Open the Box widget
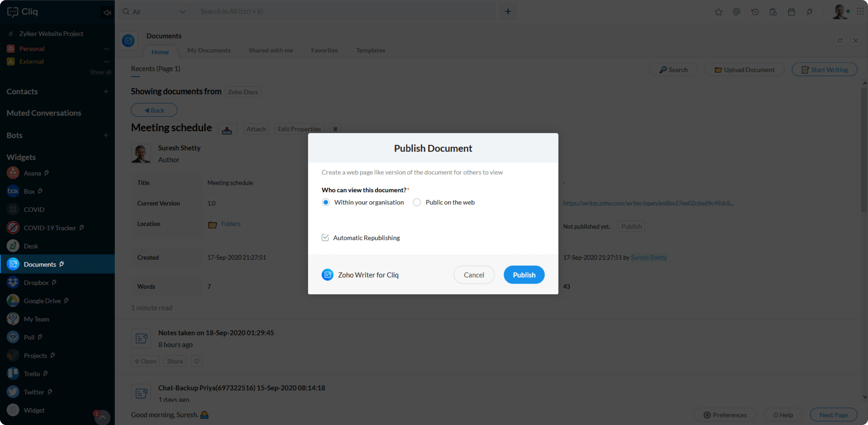The height and width of the screenshot is (425, 868). tap(29, 191)
